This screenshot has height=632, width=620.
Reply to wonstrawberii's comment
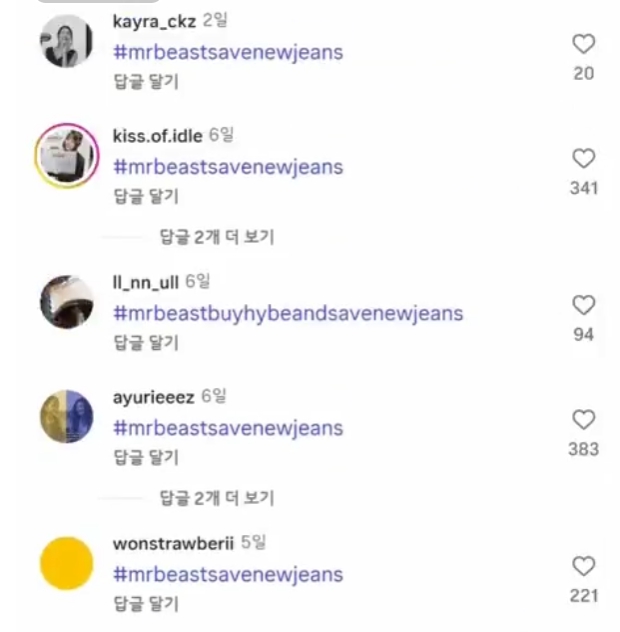145,604
